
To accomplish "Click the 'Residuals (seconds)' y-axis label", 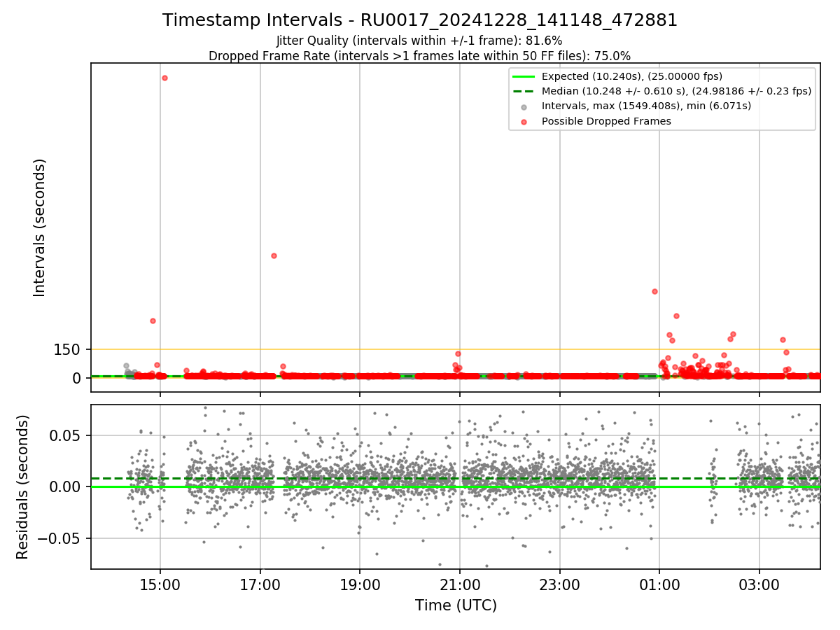I will click(23, 486).
